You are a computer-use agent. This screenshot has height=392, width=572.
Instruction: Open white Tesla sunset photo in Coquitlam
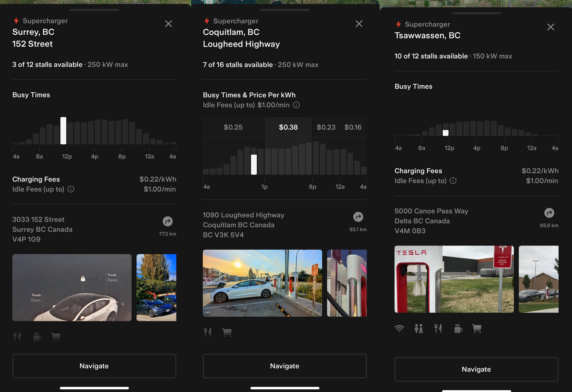[262, 283]
